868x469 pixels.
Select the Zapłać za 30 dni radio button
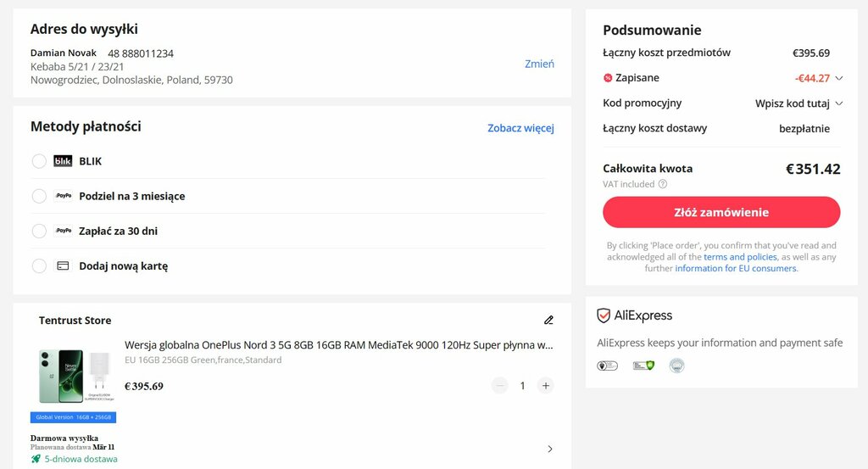(x=39, y=231)
